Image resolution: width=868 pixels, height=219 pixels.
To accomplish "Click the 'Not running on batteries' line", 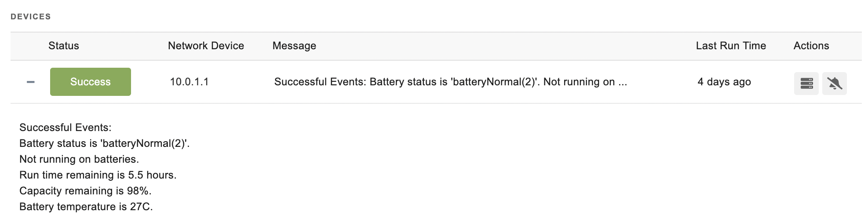I will (79, 159).
